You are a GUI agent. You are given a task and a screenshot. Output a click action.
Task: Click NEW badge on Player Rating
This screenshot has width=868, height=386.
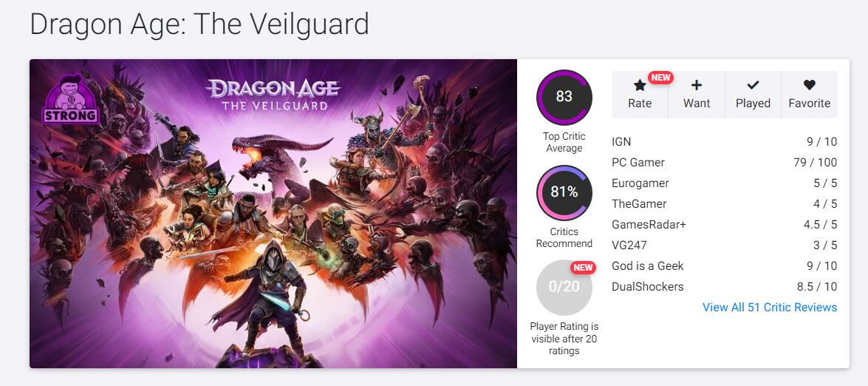[x=583, y=268]
